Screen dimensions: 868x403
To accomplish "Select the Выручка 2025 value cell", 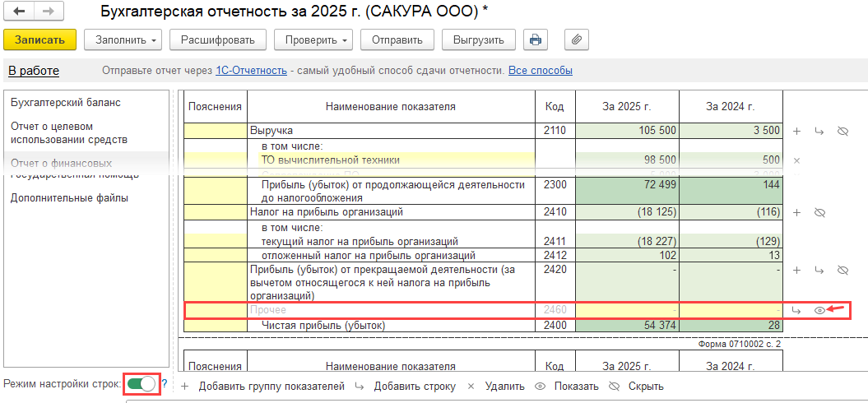I will 627,131.
